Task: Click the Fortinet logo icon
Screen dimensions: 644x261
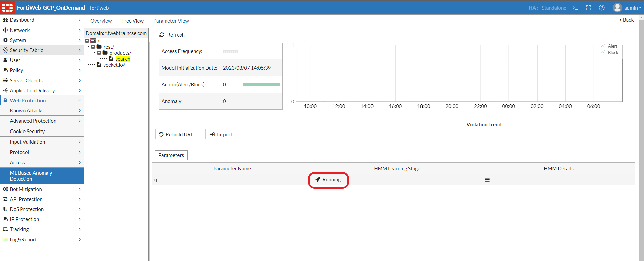Action: point(7,7)
